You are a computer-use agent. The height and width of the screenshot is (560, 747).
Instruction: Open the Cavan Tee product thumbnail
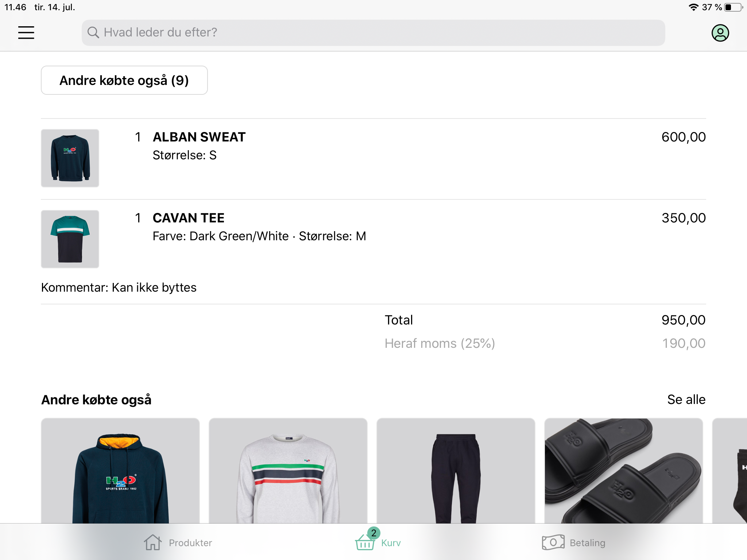click(70, 239)
